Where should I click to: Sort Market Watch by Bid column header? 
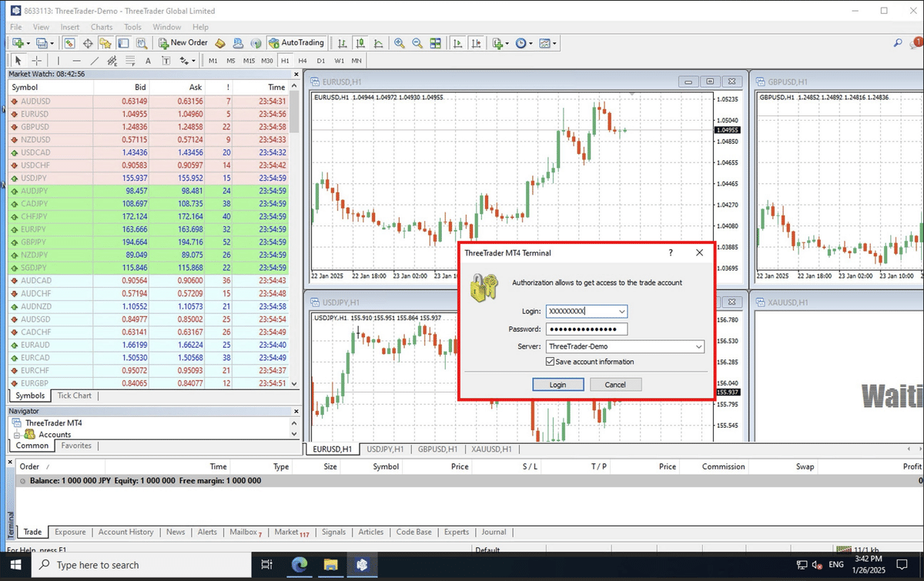click(120, 88)
